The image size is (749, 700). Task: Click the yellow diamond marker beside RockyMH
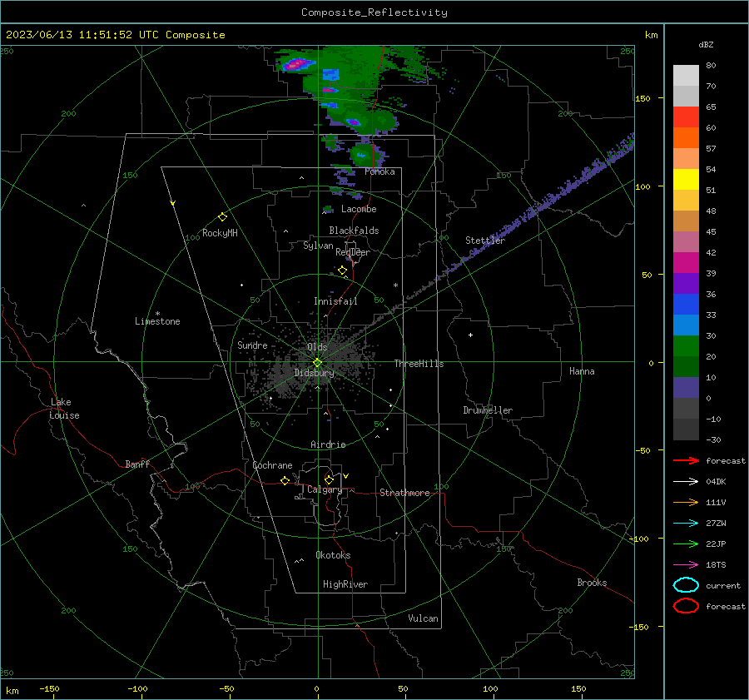pyautogui.click(x=222, y=217)
